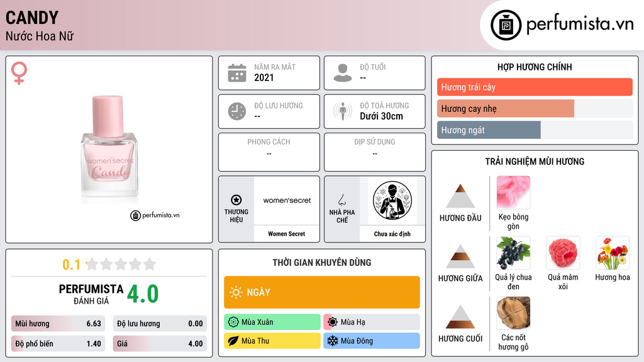Click the perfumista.vn perfume bottle logo icon
The image size is (644, 362).
[x=506, y=25]
